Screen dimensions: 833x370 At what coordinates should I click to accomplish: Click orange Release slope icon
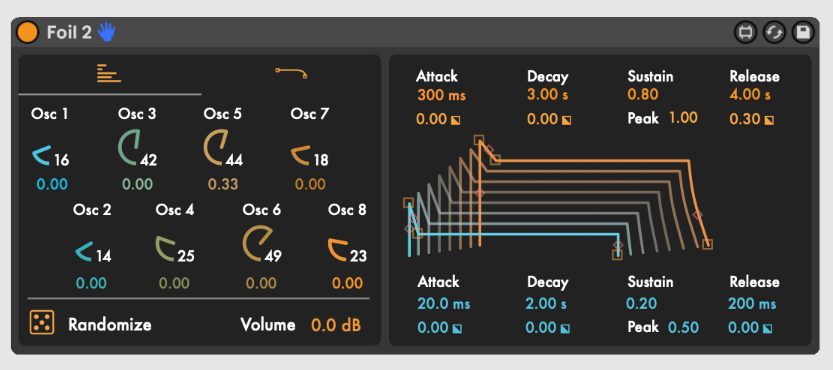click(769, 121)
